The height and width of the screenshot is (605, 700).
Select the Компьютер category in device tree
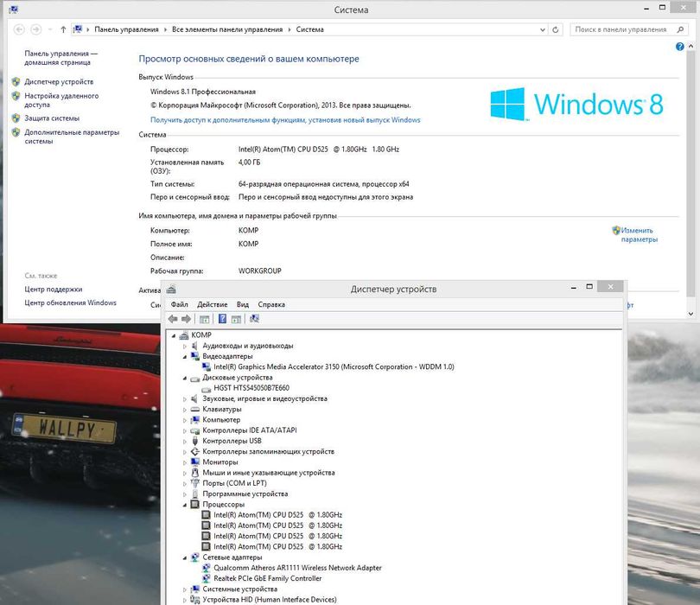click(221, 420)
